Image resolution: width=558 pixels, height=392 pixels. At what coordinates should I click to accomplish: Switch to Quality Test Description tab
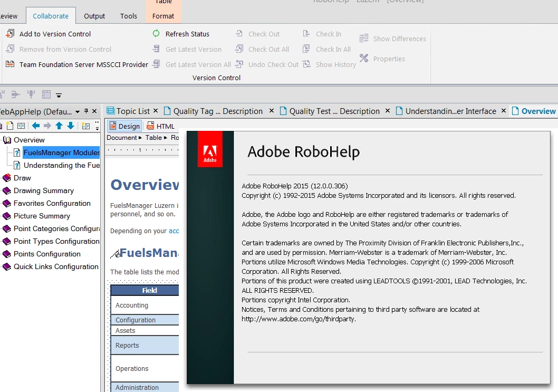pos(330,111)
